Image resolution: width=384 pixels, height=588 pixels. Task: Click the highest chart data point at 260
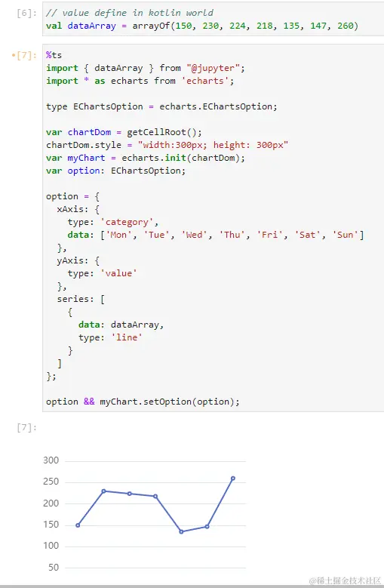[x=233, y=478]
